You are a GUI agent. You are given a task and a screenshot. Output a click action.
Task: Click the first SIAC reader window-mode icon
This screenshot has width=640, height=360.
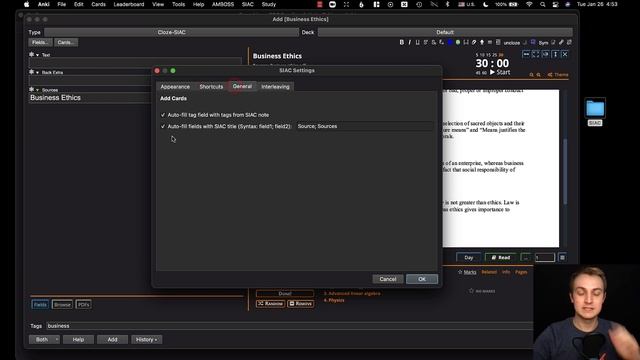(x=526, y=54)
